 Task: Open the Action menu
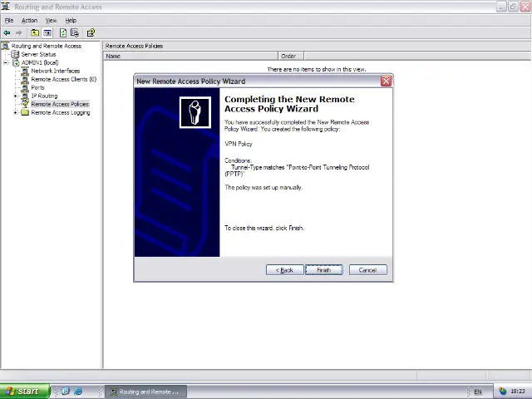tap(30, 20)
